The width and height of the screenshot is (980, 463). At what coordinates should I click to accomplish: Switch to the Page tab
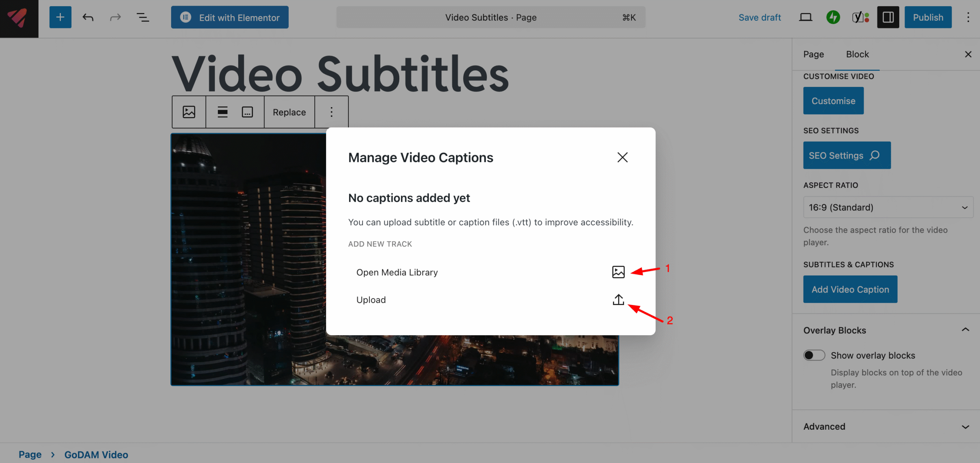(x=813, y=54)
